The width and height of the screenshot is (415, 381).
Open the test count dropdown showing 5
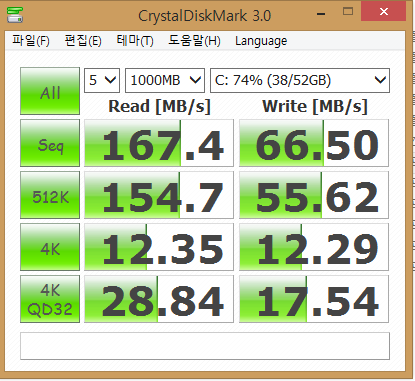tap(102, 80)
